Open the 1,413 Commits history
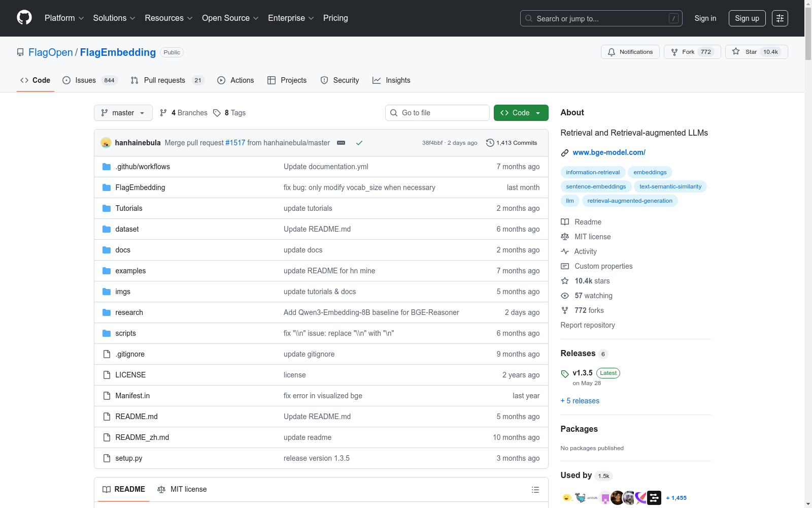Image resolution: width=812 pixels, height=508 pixels. (x=512, y=143)
